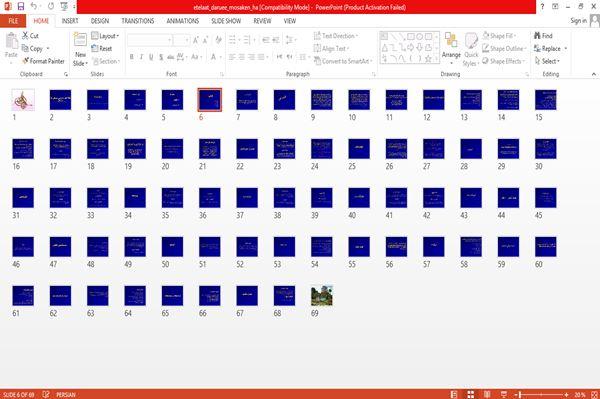The width and height of the screenshot is (600, 399).
Task: Toggle Underline formatting
Action: tap(151, 57)
